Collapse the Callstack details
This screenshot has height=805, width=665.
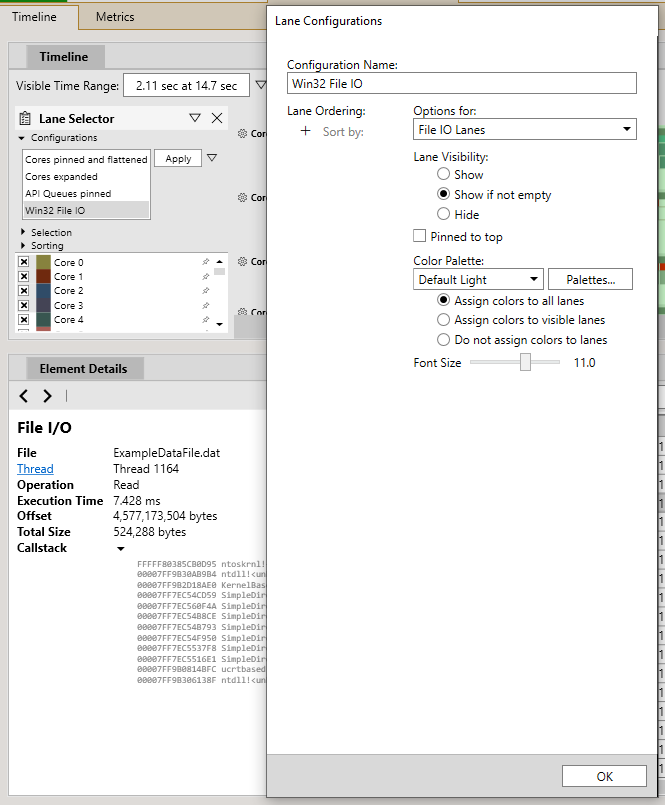tap(121, 548)
